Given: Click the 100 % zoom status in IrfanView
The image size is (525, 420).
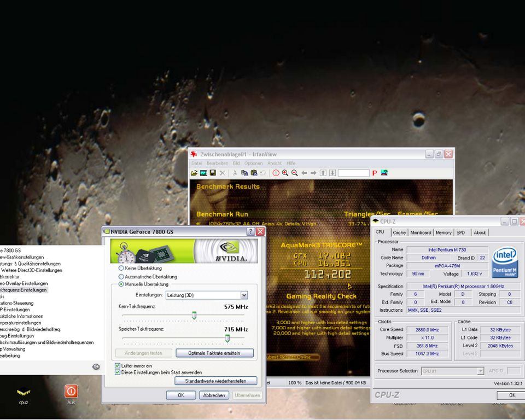Looking at the screenshot, I should [x=295, y=382].
